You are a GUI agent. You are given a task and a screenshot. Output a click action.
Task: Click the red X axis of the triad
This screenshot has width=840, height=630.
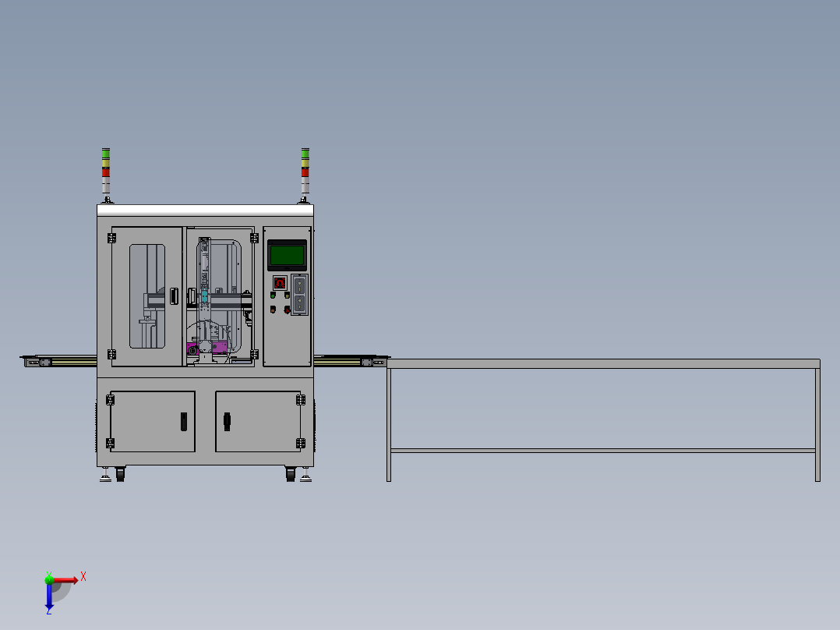[65, 580]
